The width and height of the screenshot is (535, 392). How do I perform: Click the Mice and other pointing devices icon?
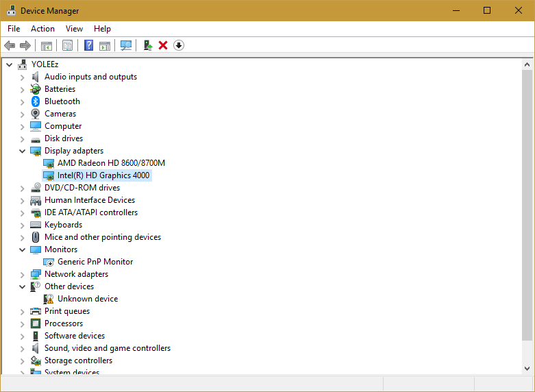click(36, 237)
